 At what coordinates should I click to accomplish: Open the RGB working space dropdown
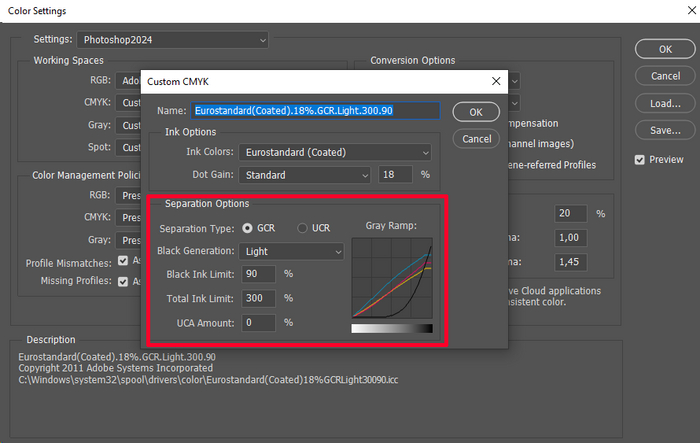(x=128, y=81)
